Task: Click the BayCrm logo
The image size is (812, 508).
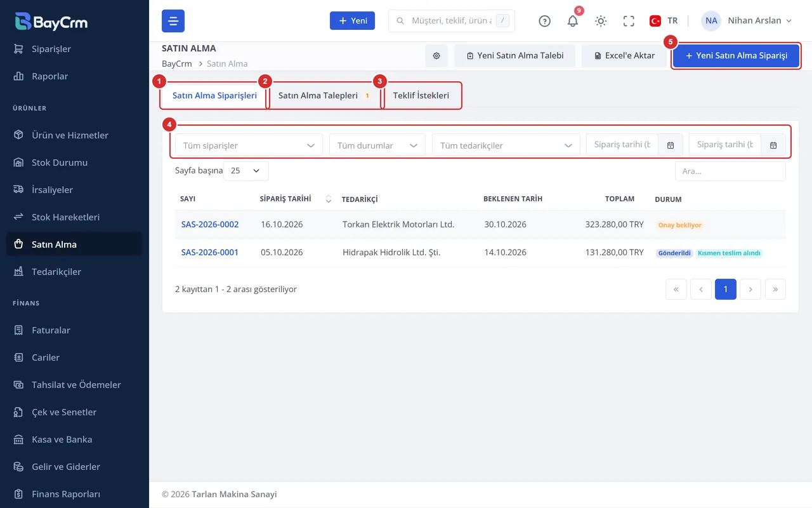Action: point(51,22)
